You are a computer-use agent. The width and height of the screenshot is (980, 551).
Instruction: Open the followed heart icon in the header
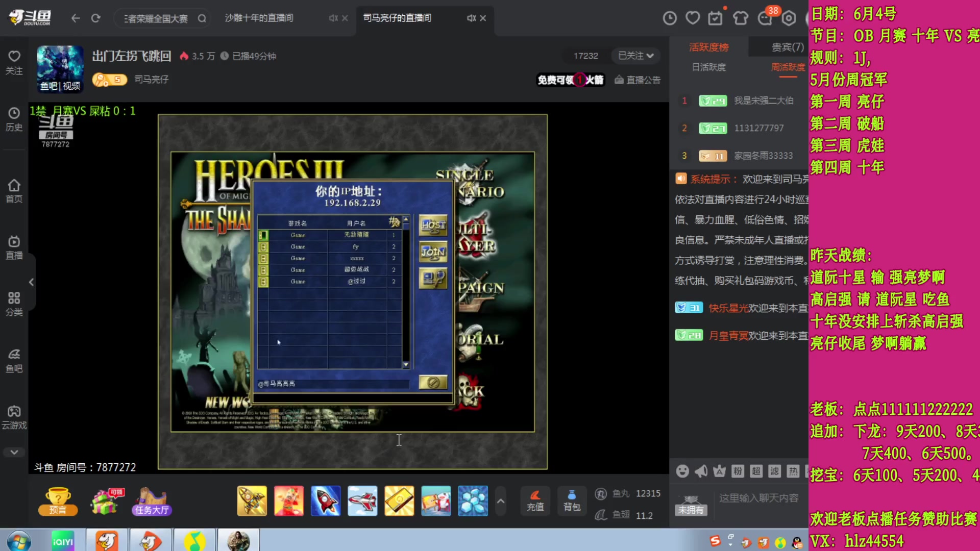click(693, 18)
